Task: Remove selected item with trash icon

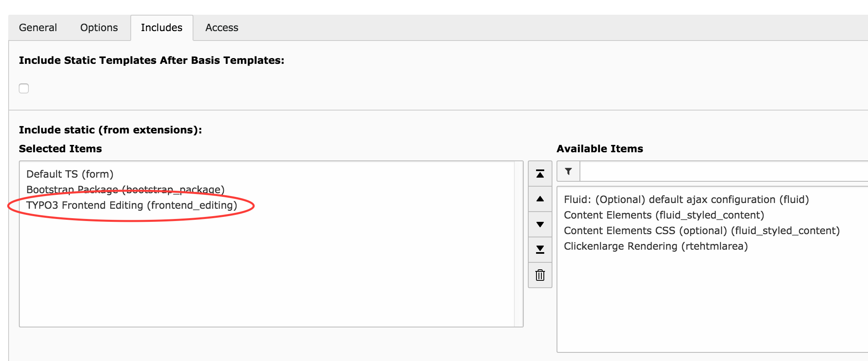Action: pos(540,275)
